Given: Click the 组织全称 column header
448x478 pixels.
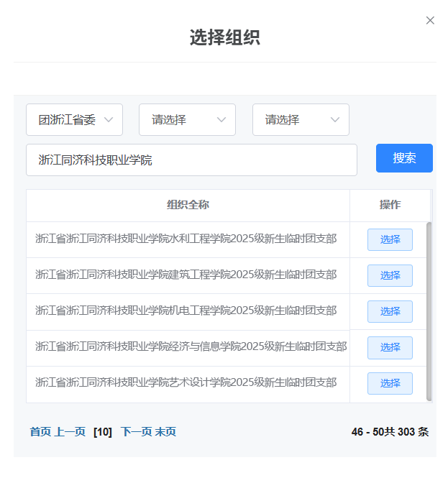Looking at the screenshot, I should 188,205.
